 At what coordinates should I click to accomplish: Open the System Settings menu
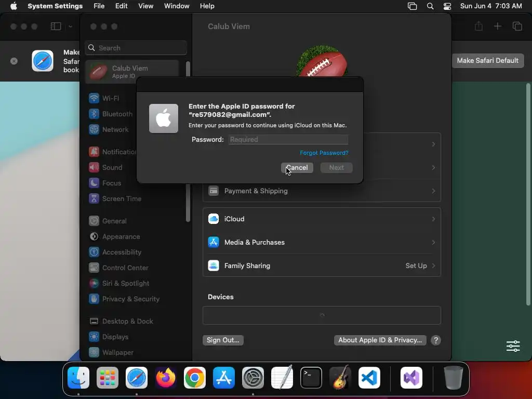(55, 6)
